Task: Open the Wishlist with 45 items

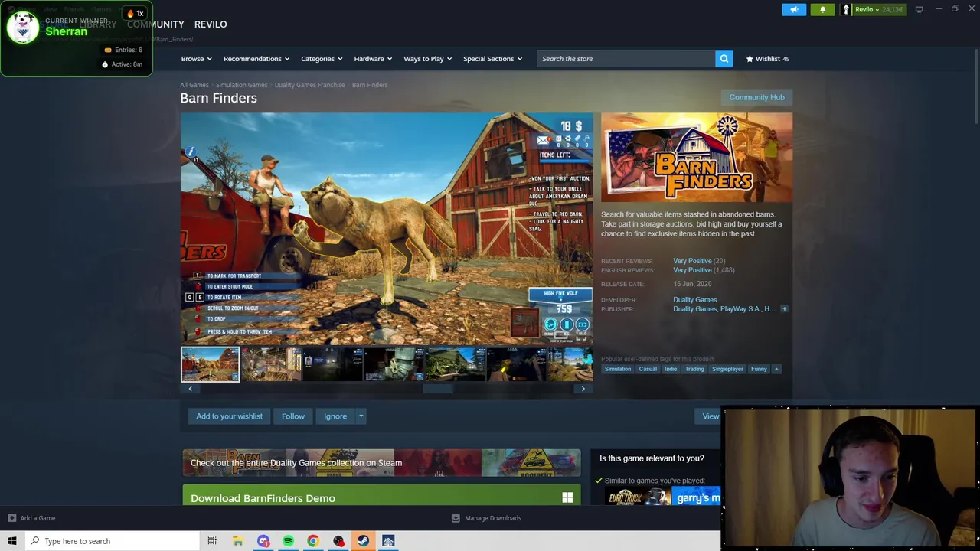Action: (767, 59)
